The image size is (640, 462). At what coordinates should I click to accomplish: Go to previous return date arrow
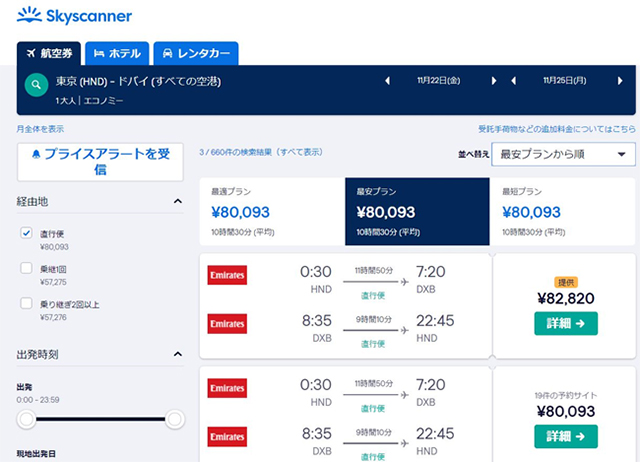tap(512, 80)
